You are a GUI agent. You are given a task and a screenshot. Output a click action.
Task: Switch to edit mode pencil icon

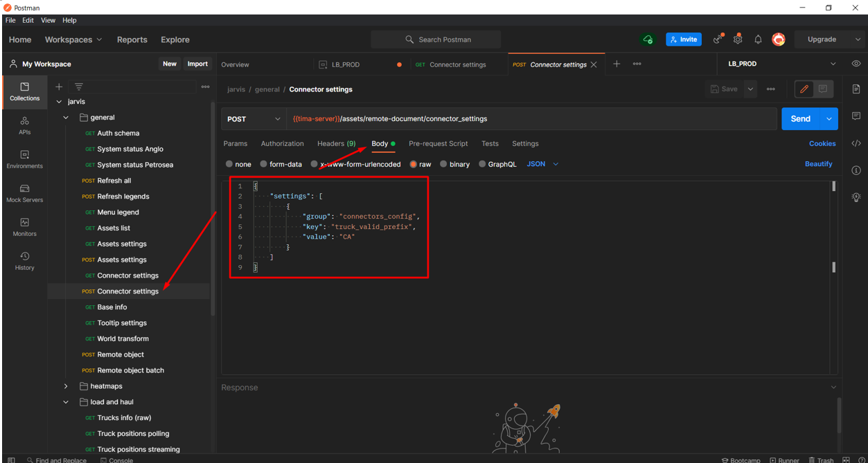pos(804,89)
